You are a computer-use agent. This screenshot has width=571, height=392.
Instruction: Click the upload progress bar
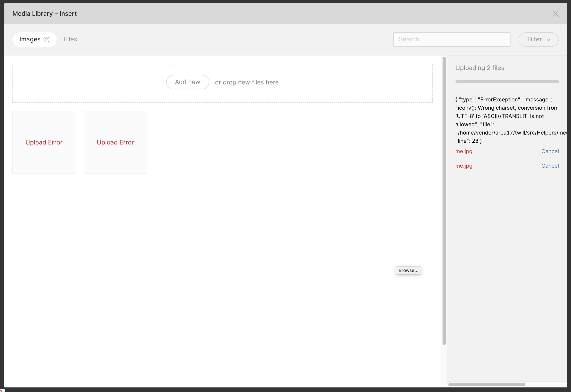coord(507,82)
